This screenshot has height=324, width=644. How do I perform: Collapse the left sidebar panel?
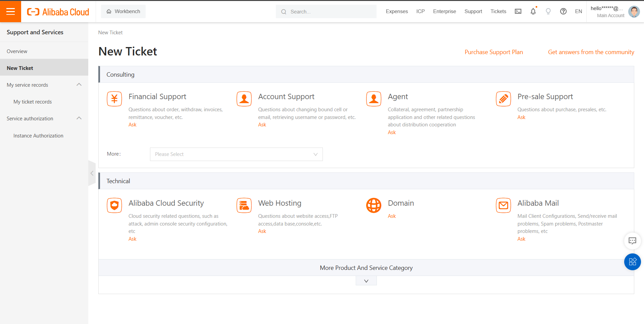[x=92, y=173]
